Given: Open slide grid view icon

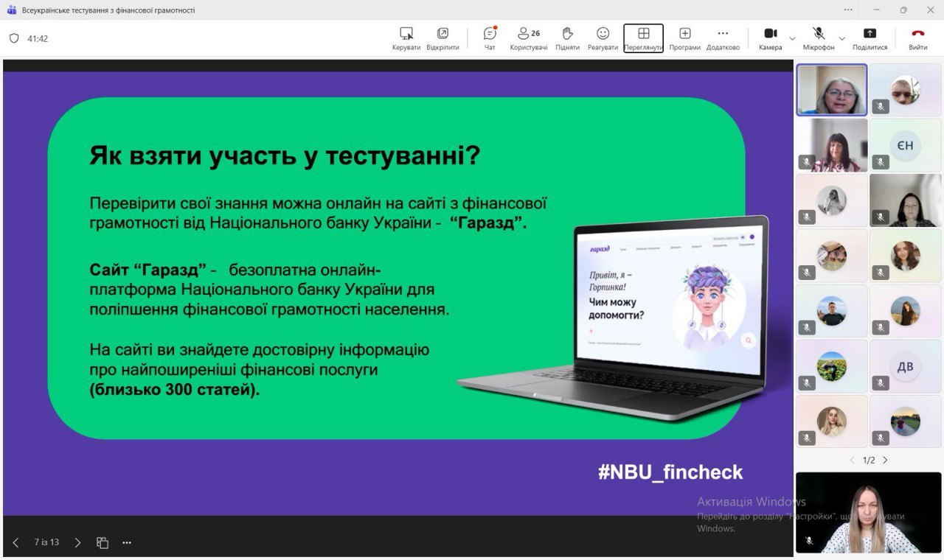Looking at the screenshot, I should coord(103,542).
